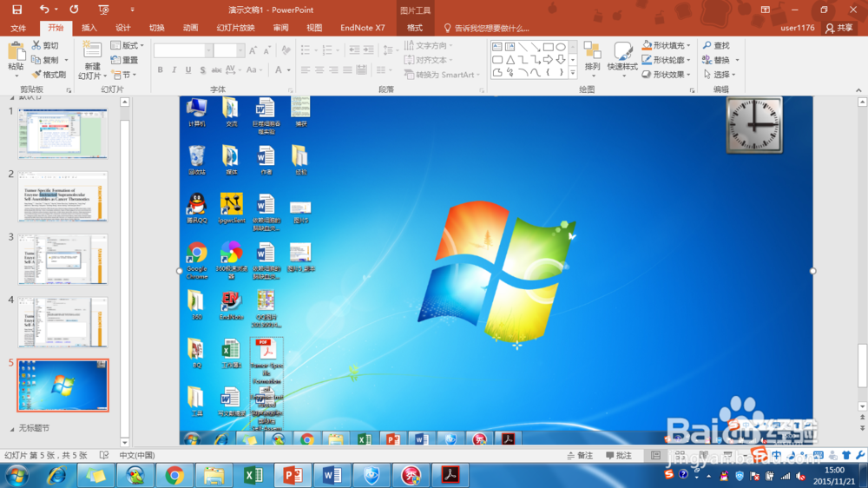Toggle Strikethrough formatting

(216, 69)
